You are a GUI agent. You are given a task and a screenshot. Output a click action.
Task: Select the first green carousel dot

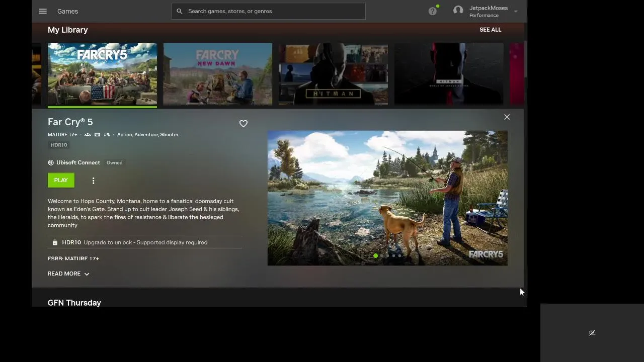[x=375, y=256]
